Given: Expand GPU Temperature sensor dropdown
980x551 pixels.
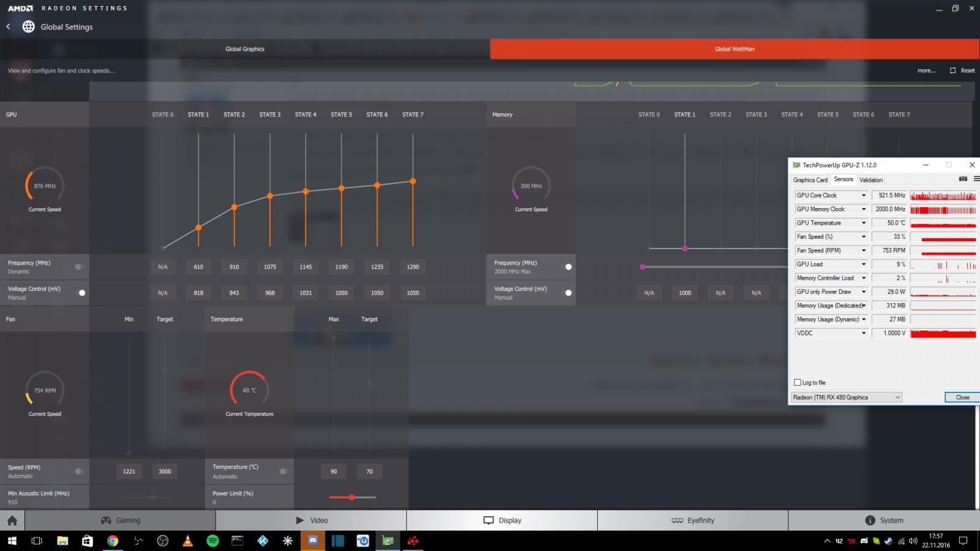Looking at the screenshot, I should point(864,223).
